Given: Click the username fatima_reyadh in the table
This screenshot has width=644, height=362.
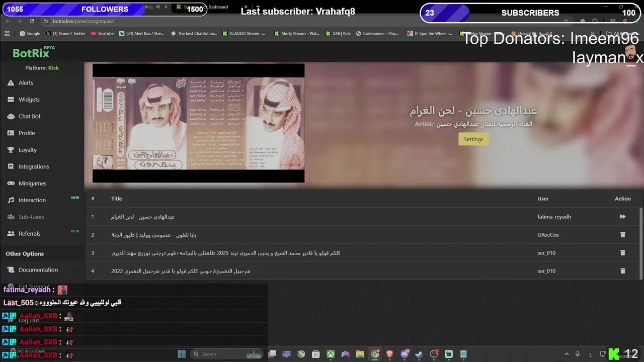Looking at the screenshot, I should (x=554, y=217).
